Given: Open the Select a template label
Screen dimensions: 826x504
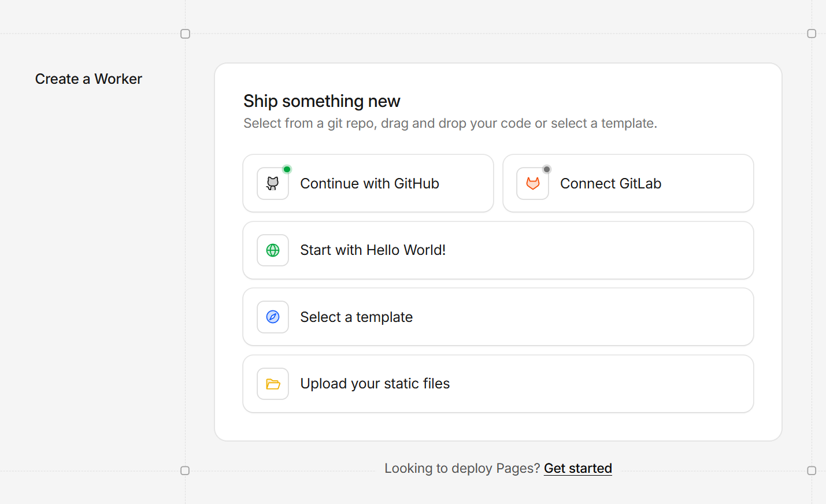Looking at the screenshot, I should (356, 317).
